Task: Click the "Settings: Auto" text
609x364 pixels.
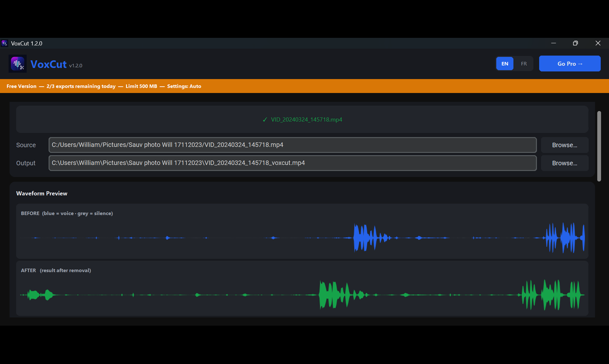Action: (x=184, y=86)
